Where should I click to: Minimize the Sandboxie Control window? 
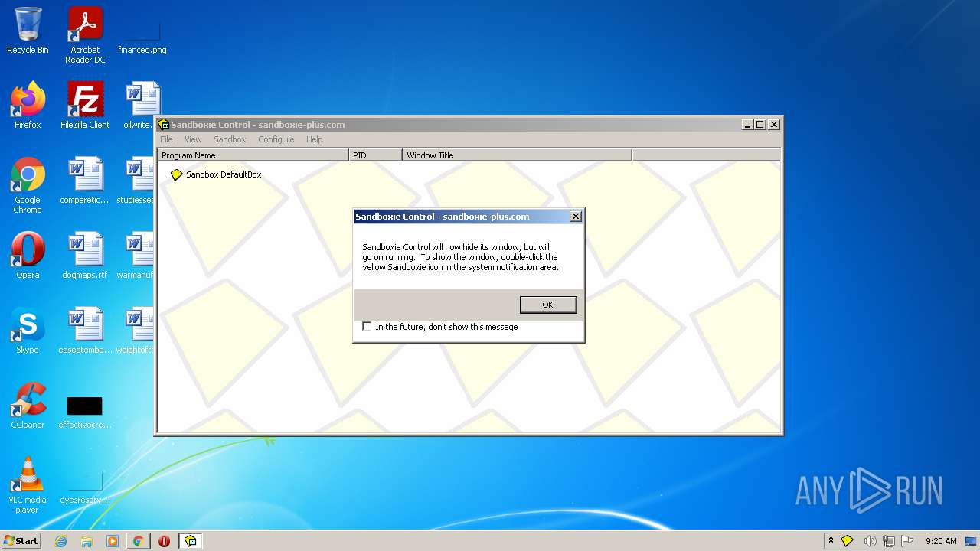748,125
